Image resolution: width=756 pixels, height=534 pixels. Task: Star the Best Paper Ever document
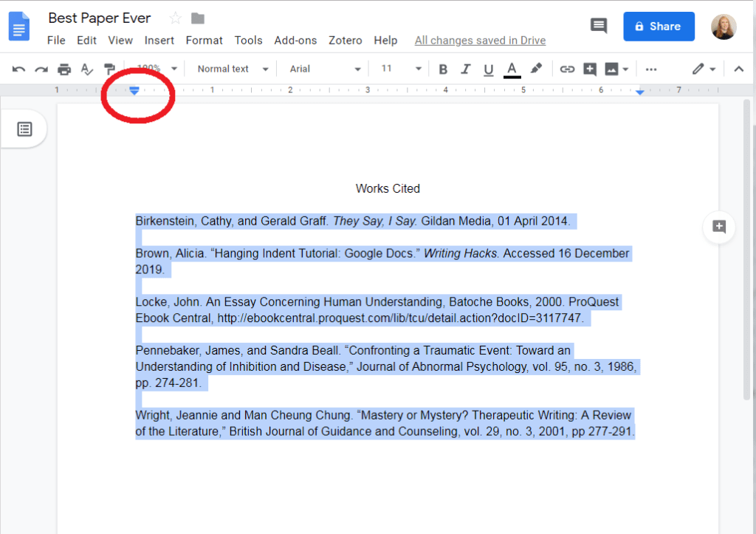pyautogui.click(x=175, y=18)
